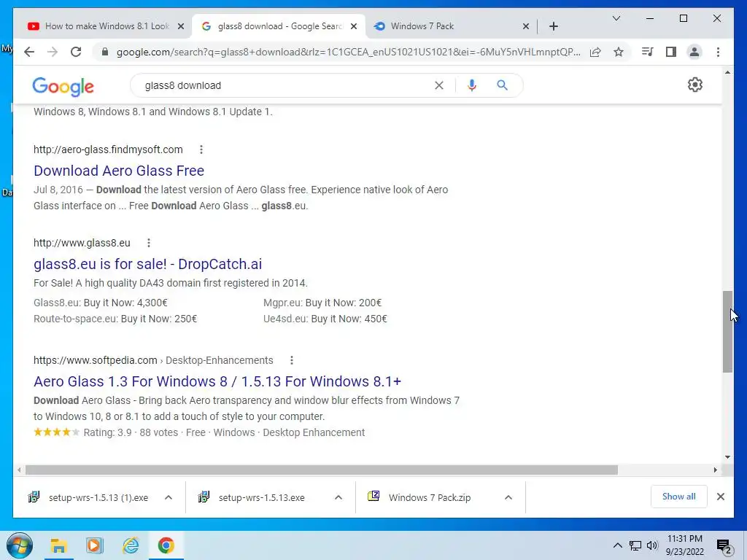Open Google quick settings gear
The image size is (747, 560).
click(x=694, y=85)
